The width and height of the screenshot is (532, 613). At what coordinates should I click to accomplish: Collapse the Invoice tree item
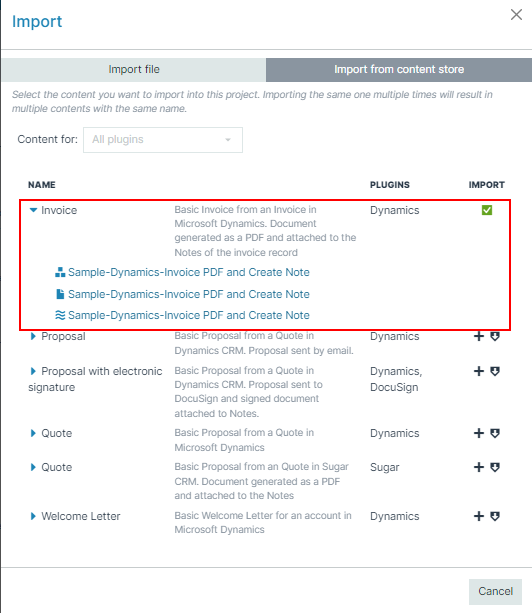34,210
